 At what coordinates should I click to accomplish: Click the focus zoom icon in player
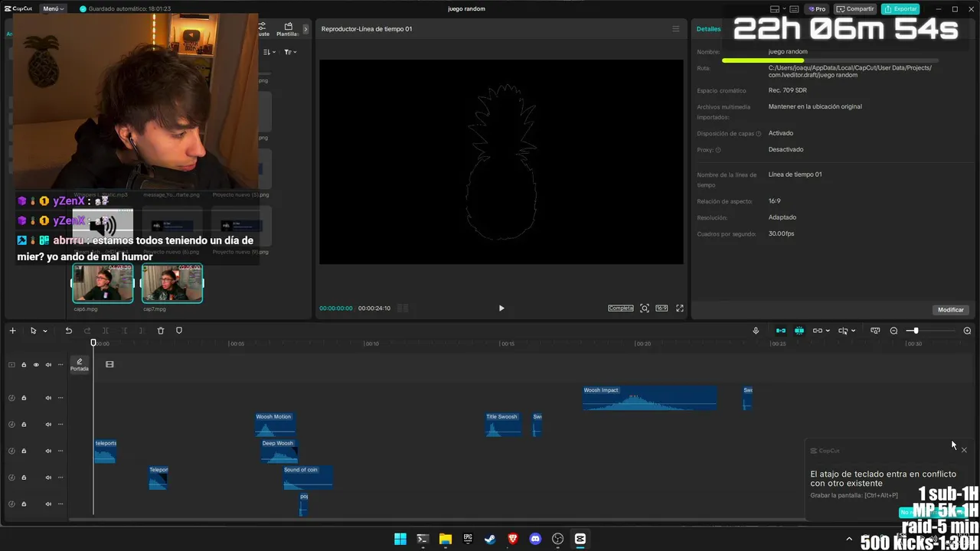[645, 308]
